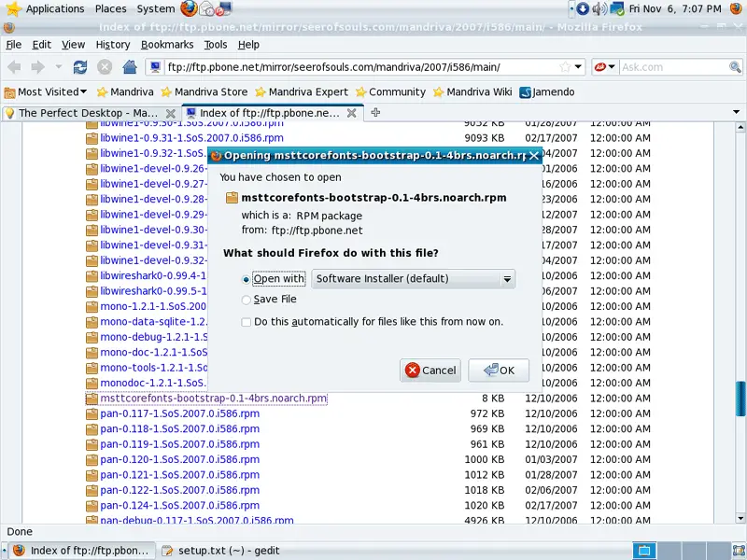Close The Perfect Desktop tab
Image resolution: width=747 pixels, height=560 pixels.
[170, 113]
